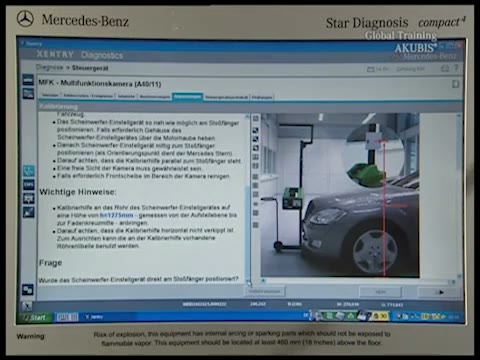Click the down arrow of the text scrollbar

(248, 283)
